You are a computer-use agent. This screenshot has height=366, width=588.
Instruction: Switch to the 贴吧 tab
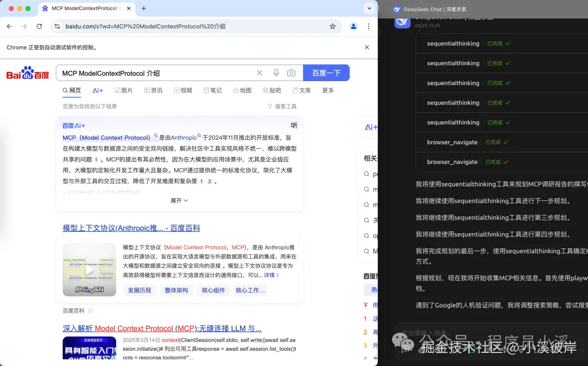point(272,90)
